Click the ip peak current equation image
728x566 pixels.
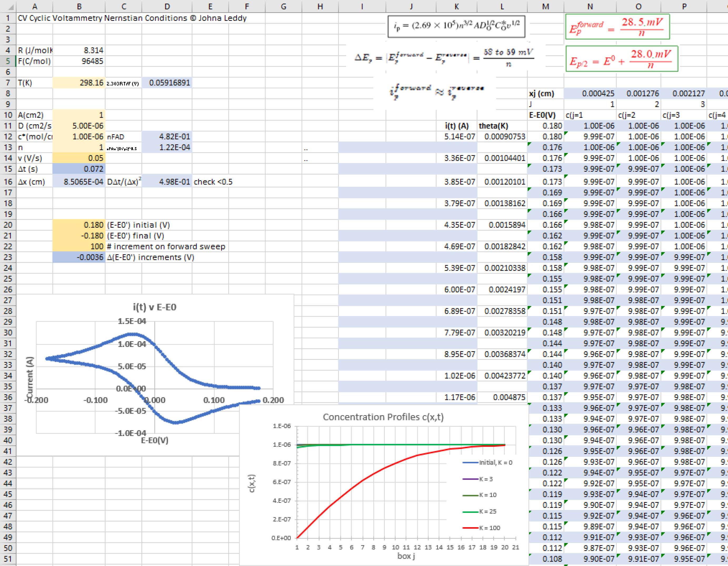click(456, 26)
